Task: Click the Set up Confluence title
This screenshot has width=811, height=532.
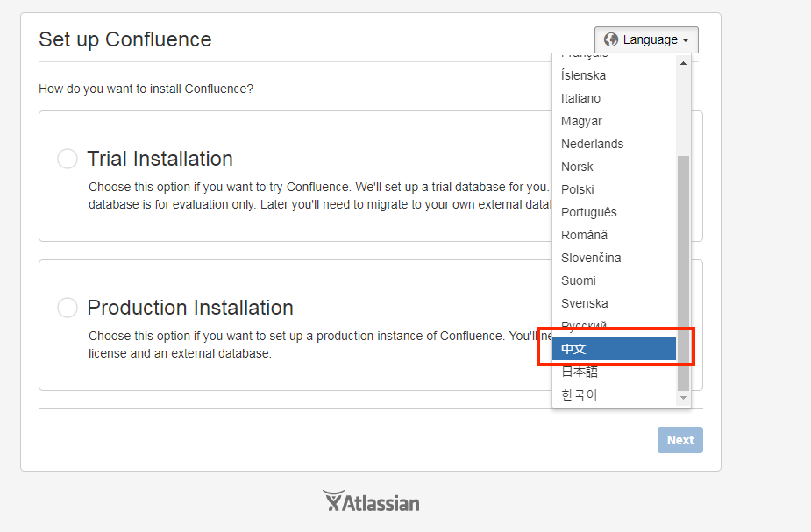Action: point(125,39)
